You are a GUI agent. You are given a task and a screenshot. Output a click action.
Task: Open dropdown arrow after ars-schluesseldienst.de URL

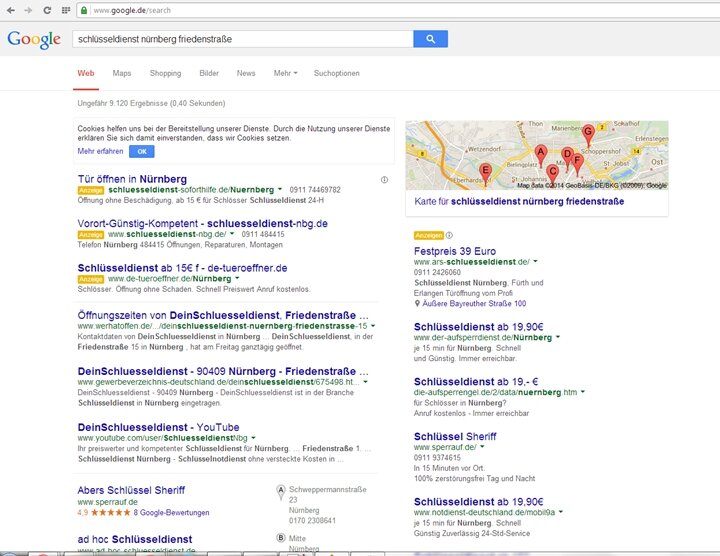[535, 261]
